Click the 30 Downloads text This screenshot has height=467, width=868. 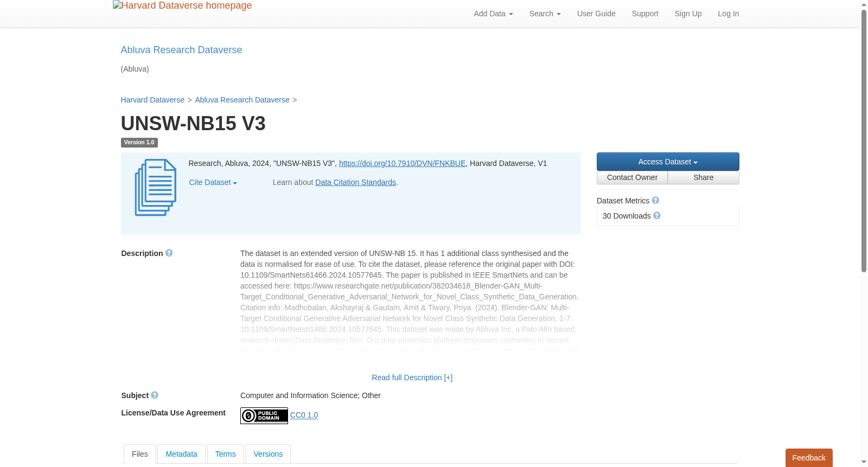(x=627, y=216)
